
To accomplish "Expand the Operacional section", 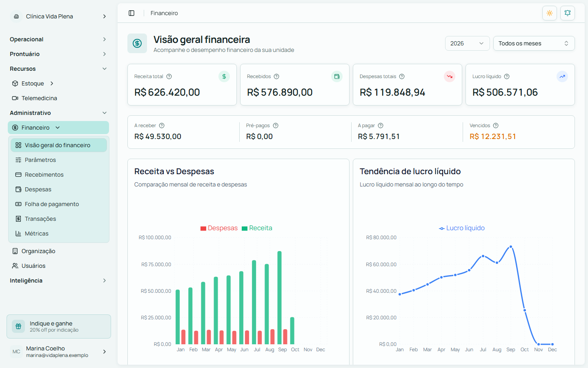I will coord(58,39).
